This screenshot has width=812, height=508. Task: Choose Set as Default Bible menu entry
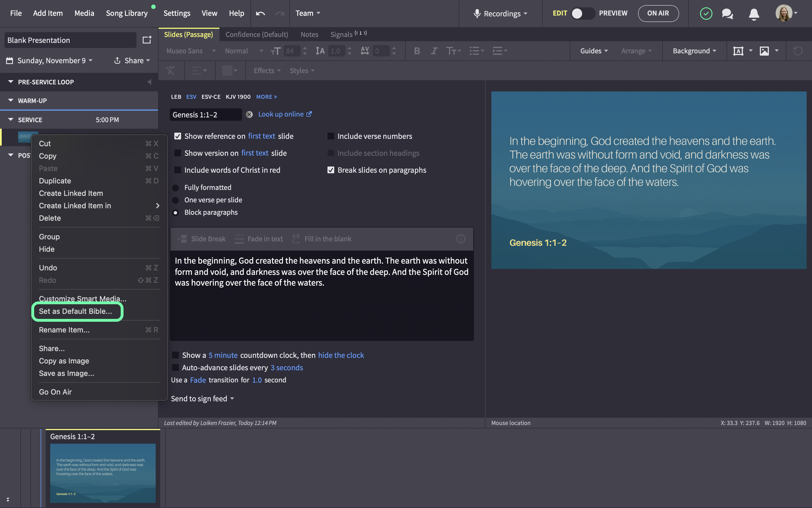(x=76, y=311)
